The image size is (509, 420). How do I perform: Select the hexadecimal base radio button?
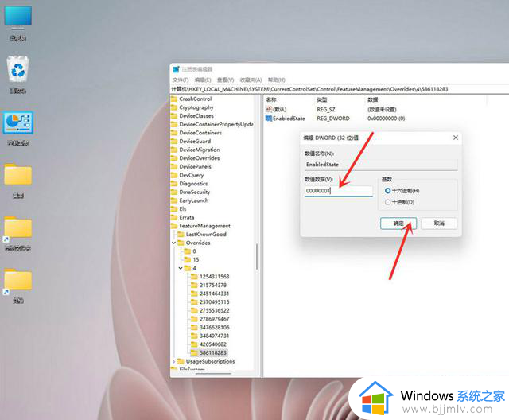pos(387,191)
